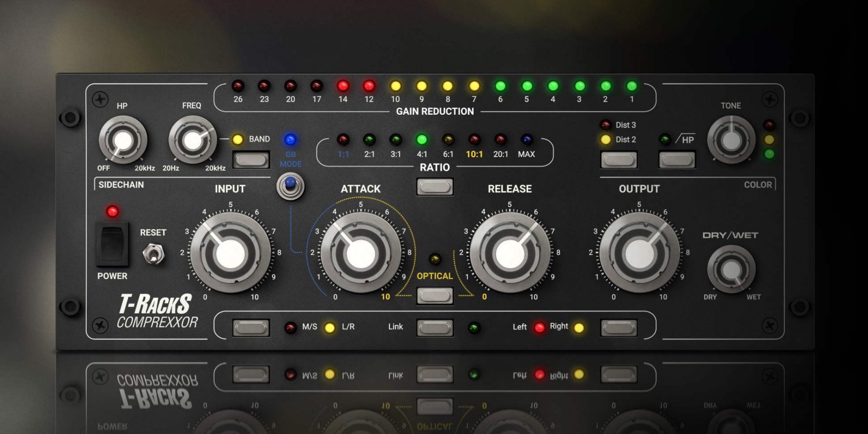The height and width of the screenshot is (434, 868).
Task: Click the 4:1 ratio LED indicator
Action: coord(421,140)
